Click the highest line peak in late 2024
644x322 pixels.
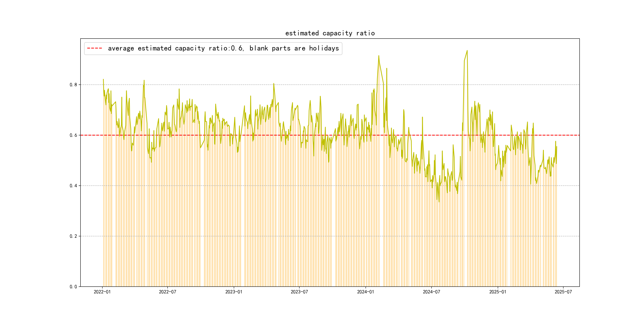point(467,50)
